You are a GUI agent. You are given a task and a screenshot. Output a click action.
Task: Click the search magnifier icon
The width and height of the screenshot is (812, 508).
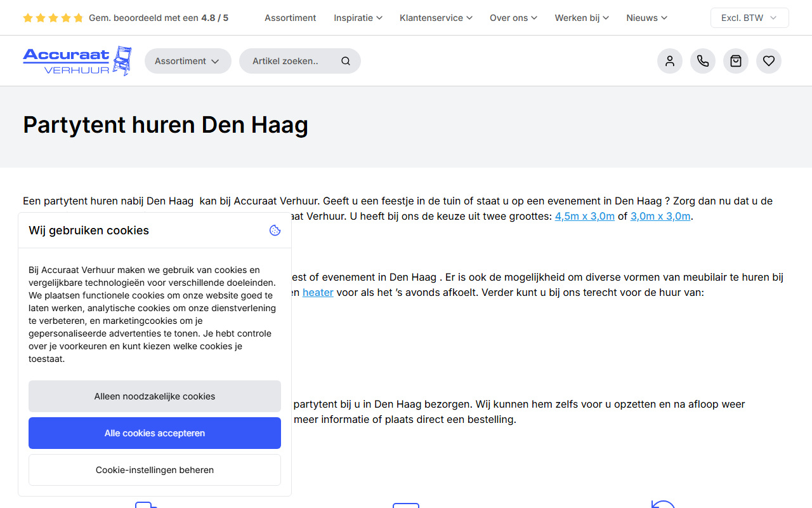(x=346, y=61)
